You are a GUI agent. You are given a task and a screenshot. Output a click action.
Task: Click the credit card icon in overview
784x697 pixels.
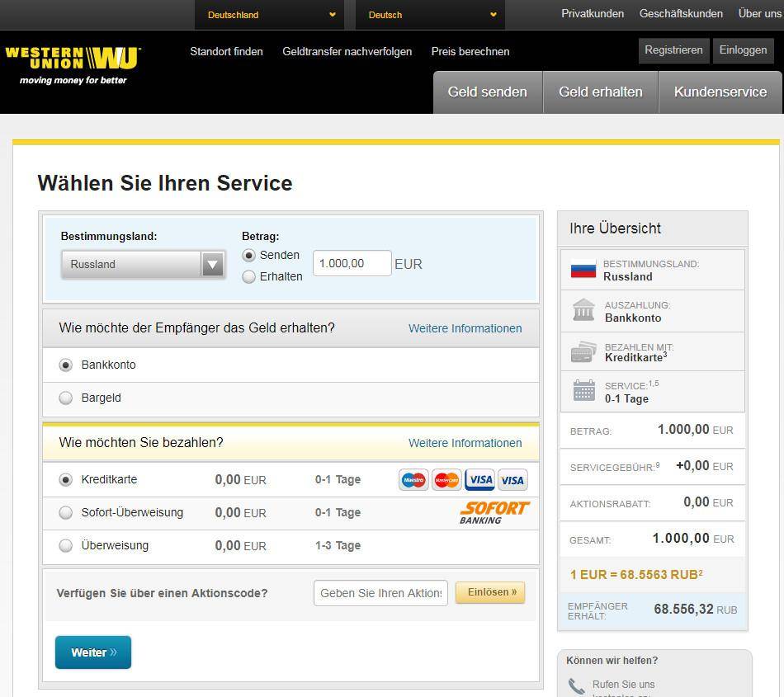tap(583, 352)
